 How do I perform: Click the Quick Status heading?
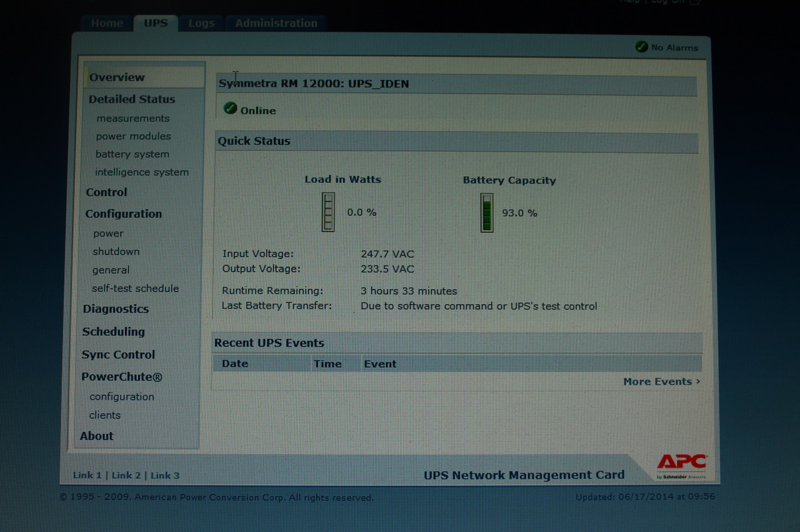pos(254,141)
